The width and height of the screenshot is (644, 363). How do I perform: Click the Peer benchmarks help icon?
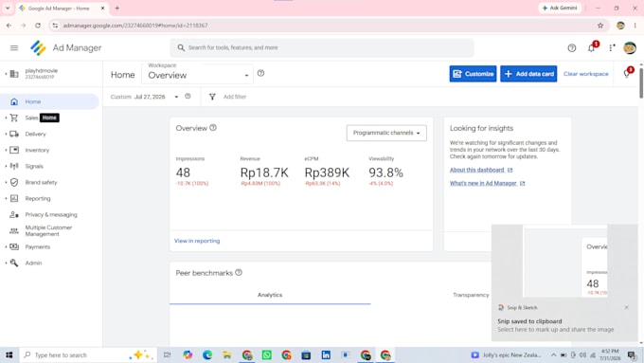[x=239, y=273]
